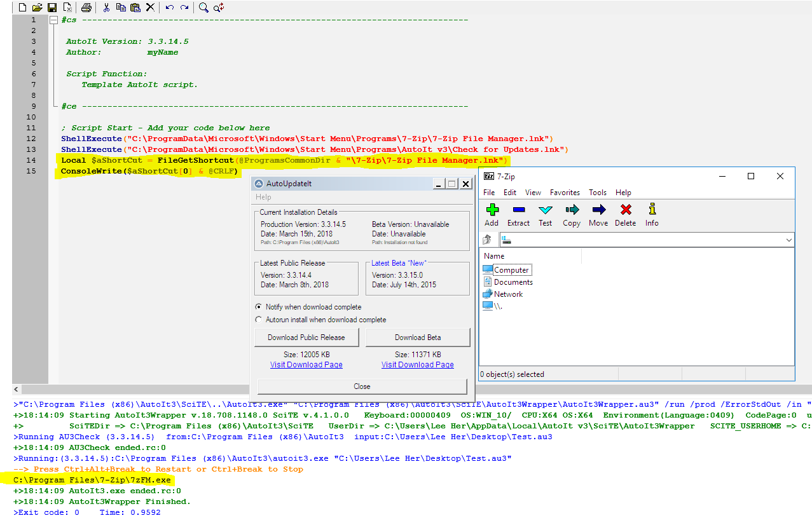The height and width of the screenshot is (525, 812).
Task: Open the Tools menu in 7-Zip
Action: click(x=598, y=193)
